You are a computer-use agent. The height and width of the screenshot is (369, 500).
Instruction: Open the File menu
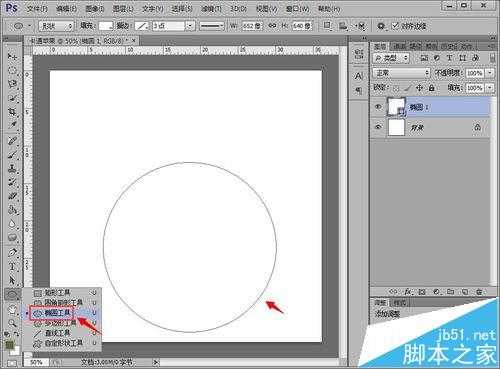click(37, 8)
